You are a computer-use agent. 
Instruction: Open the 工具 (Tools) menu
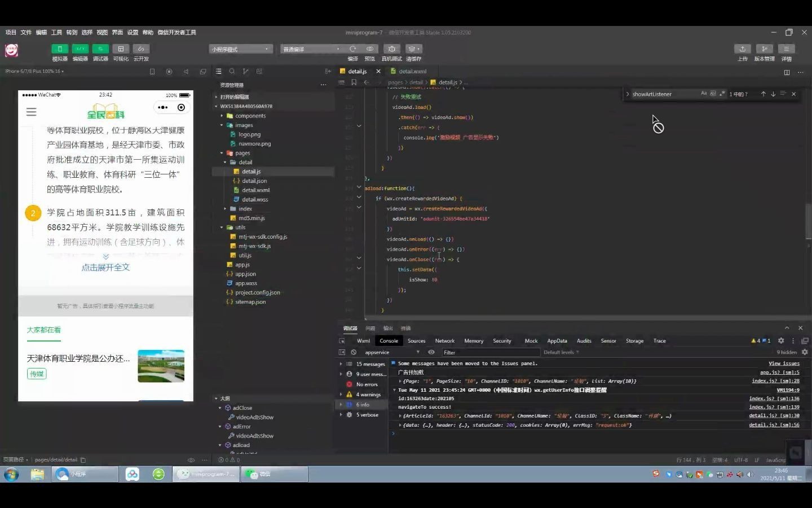[56, 33]
